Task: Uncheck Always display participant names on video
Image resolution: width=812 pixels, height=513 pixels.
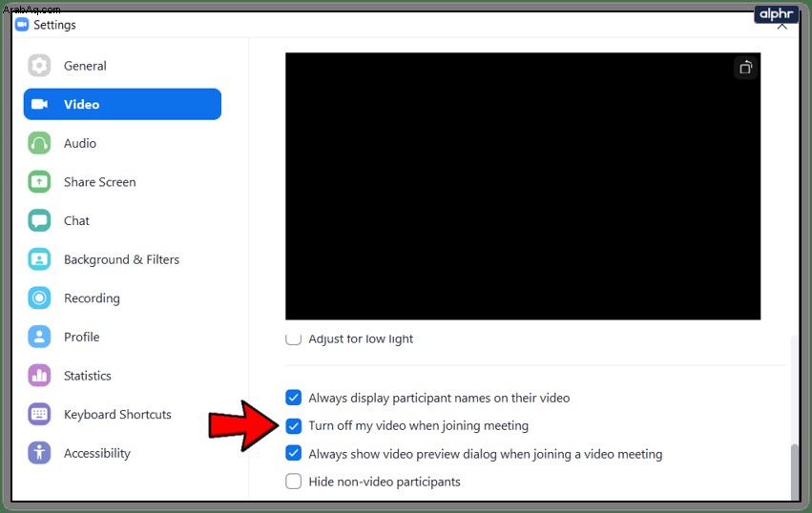Action: (294, 398)
